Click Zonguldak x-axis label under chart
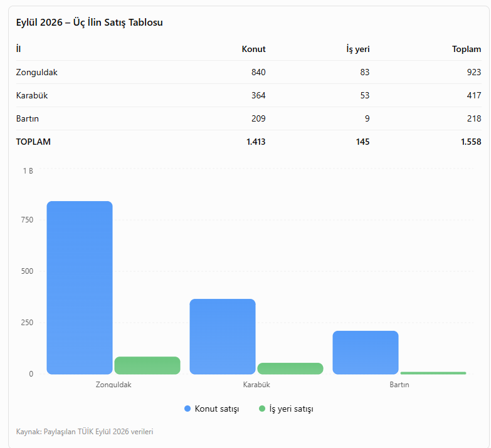 coord(114,385)
